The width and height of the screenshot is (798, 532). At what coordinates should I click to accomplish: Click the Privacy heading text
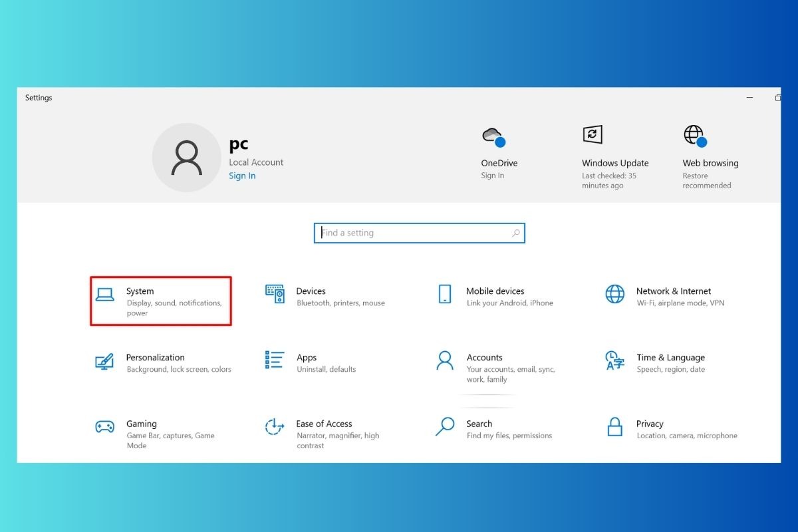[650, 424]
